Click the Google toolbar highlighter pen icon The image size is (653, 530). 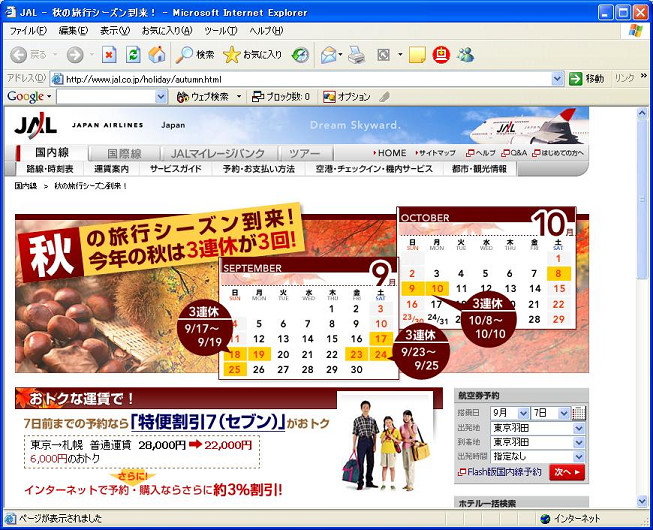384,97
